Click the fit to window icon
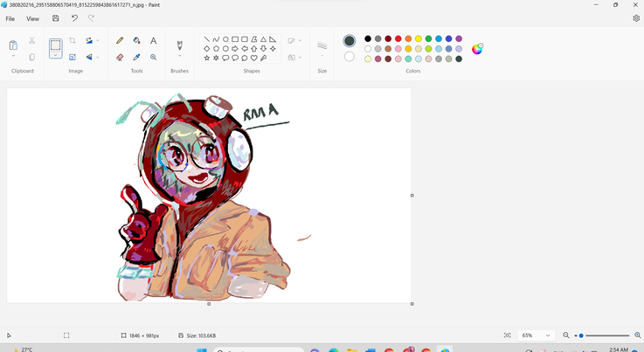644x352 pixels. [x=507, y=335]
